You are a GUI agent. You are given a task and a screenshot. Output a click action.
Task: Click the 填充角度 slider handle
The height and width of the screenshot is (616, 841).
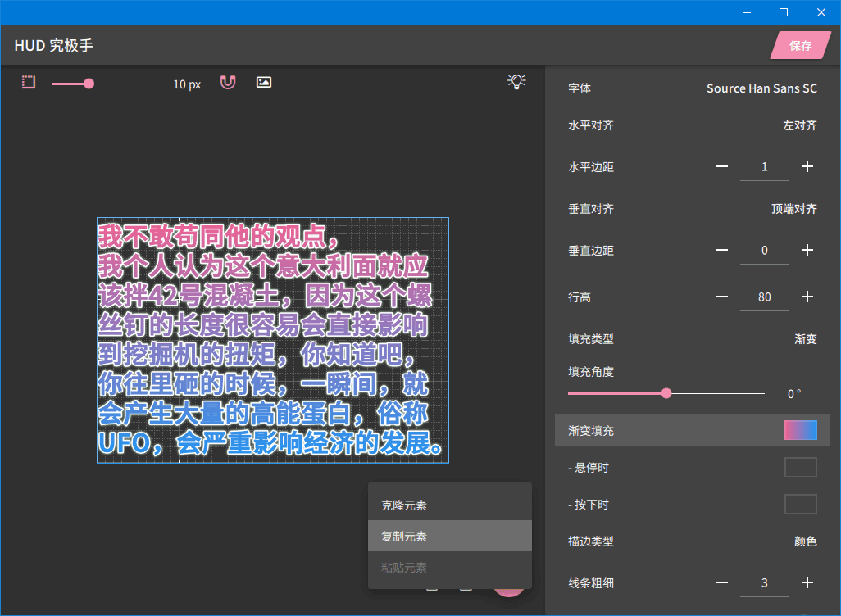tap(666, 393)
